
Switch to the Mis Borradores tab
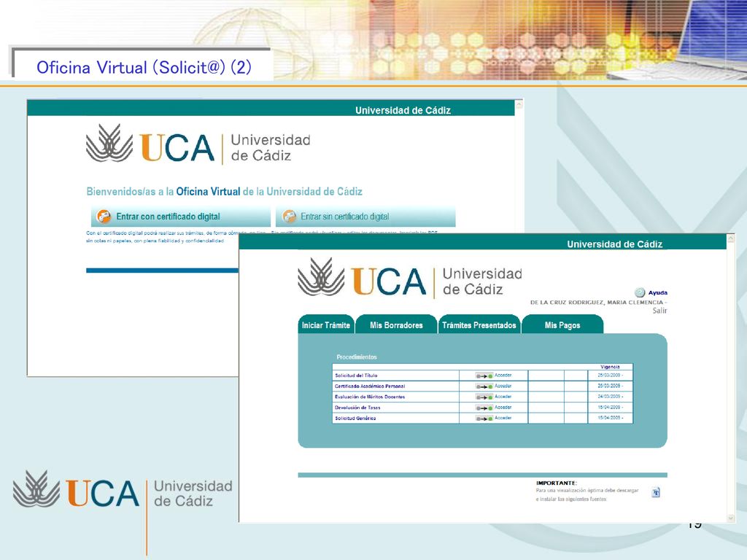pos(396,324)
